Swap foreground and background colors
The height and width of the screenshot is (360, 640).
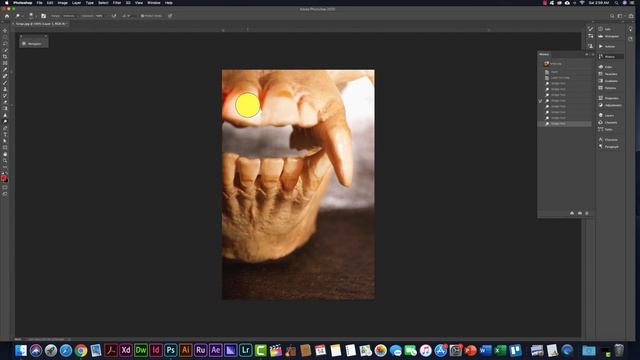pos(7,173)
